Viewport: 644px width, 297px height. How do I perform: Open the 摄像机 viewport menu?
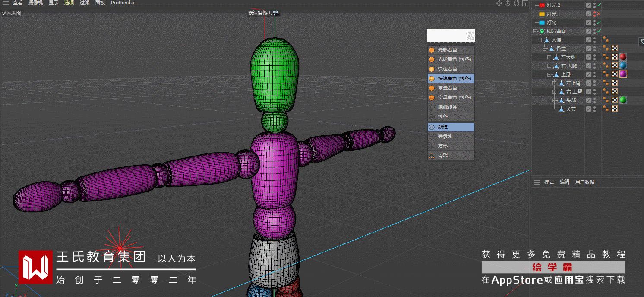point(35,3)
